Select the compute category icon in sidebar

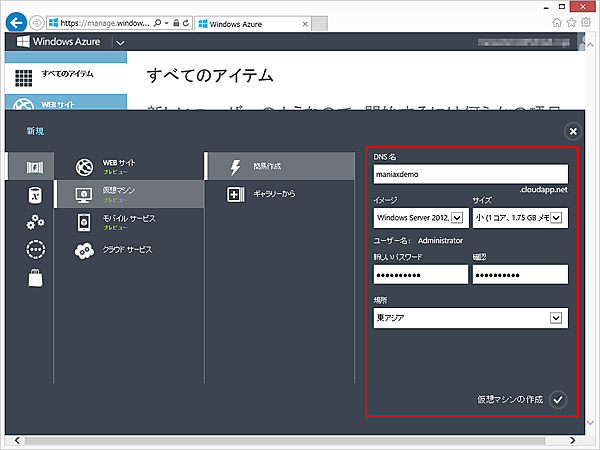(35, 166)
